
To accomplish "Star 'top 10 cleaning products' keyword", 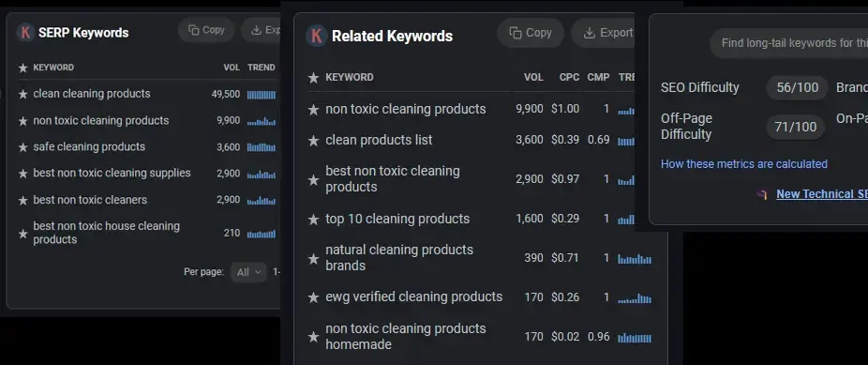I will (313, 220).
